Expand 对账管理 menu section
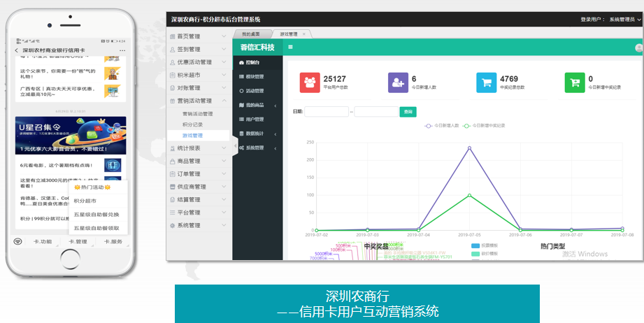The image size is (644, 323). click(199, 88)
